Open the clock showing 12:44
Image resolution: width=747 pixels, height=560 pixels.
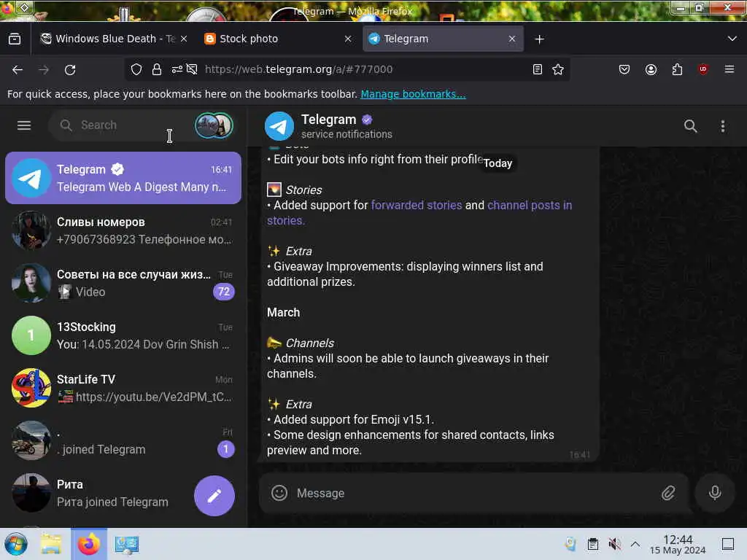[678, 544]
